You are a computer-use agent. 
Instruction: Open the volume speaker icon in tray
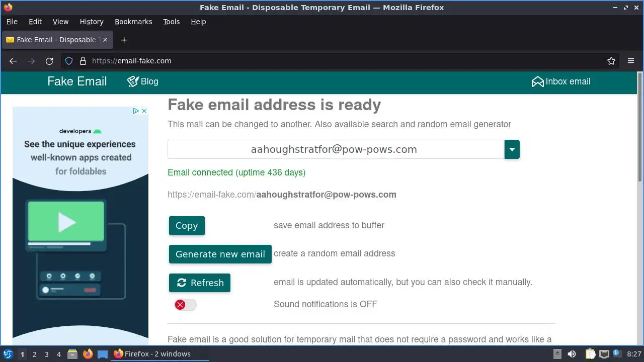572,354
